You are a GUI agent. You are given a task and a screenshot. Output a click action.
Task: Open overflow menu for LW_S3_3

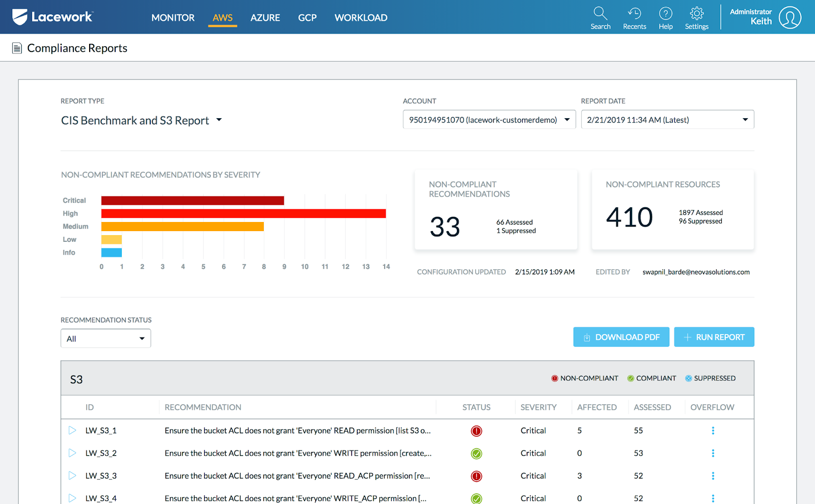pos(713,476)
